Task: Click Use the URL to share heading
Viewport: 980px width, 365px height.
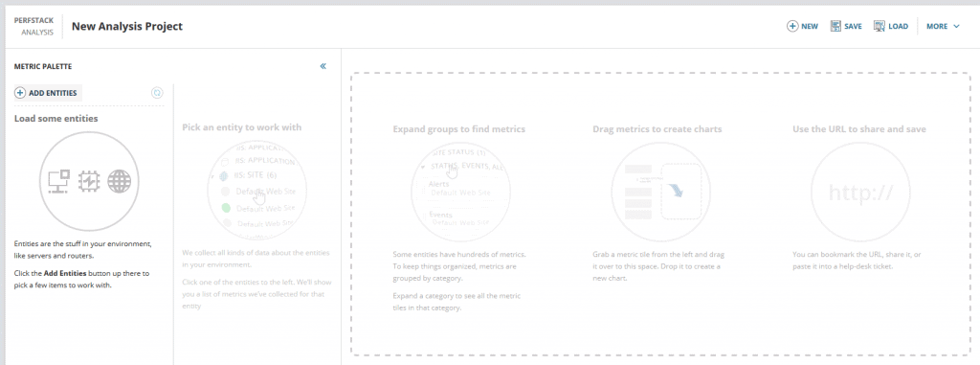Action: 859,129
